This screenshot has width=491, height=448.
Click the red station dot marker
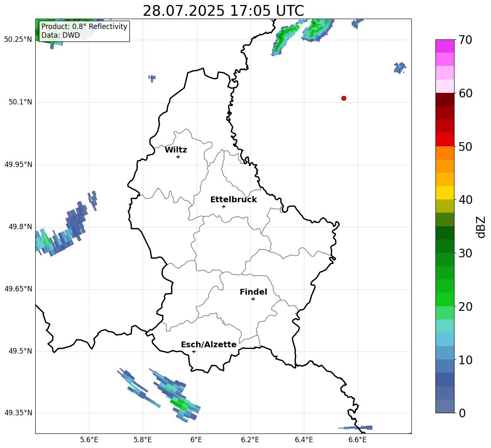[343, 98]
